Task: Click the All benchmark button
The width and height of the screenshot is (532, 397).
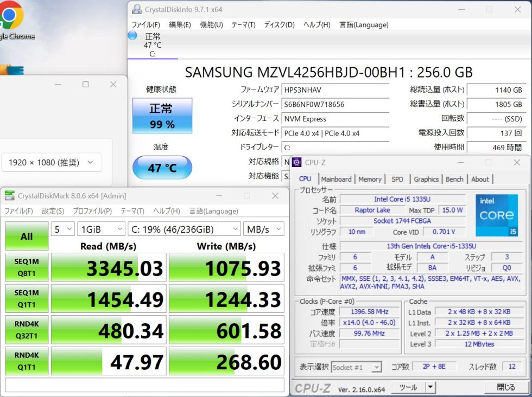Action: (27, 236)
